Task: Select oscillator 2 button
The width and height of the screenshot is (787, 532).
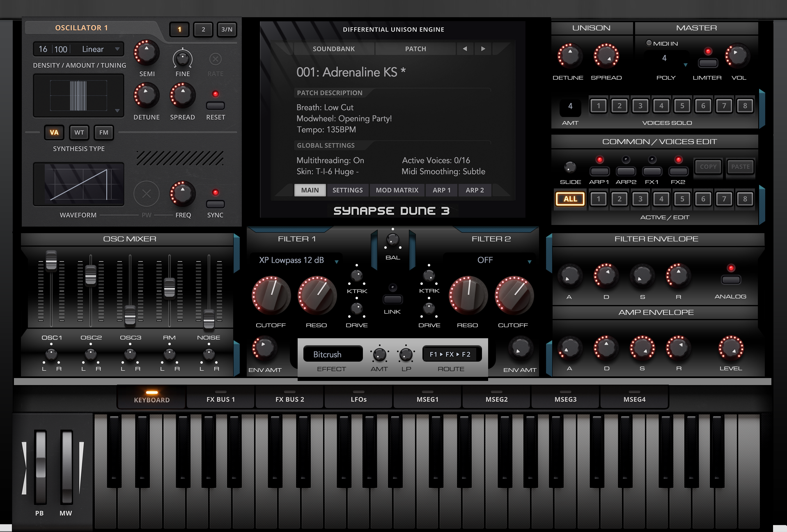Action: 203,29
